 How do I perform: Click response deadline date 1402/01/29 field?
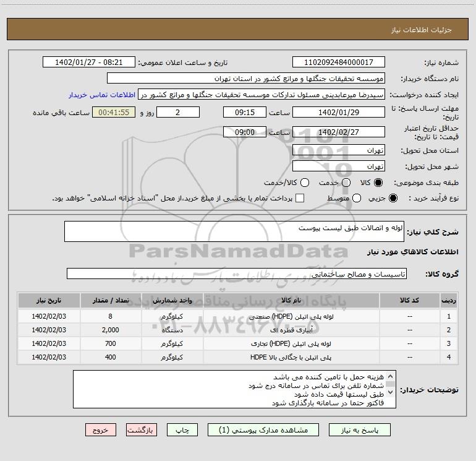pos(339,112)
